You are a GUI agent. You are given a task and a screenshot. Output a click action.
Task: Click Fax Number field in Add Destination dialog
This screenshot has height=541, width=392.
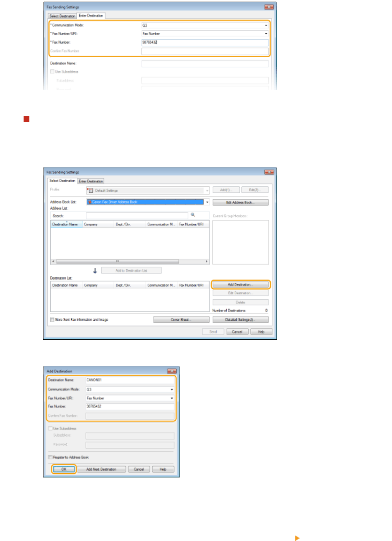tap(130, 406)
